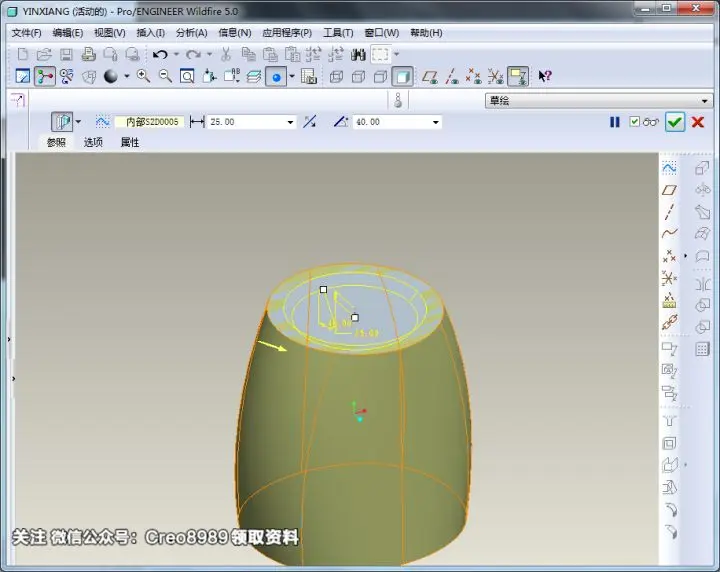
Task: Toggle the shading display mode button
Action: click(403, 76)
